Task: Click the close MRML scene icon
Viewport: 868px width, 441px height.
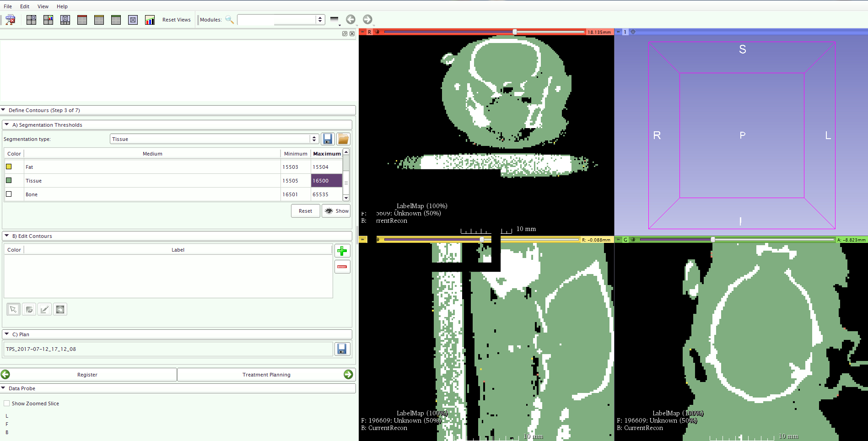Action: [10, 20]
